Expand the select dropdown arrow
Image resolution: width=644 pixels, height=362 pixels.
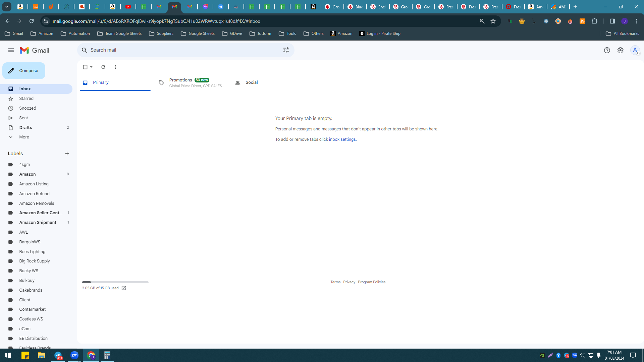91,67
